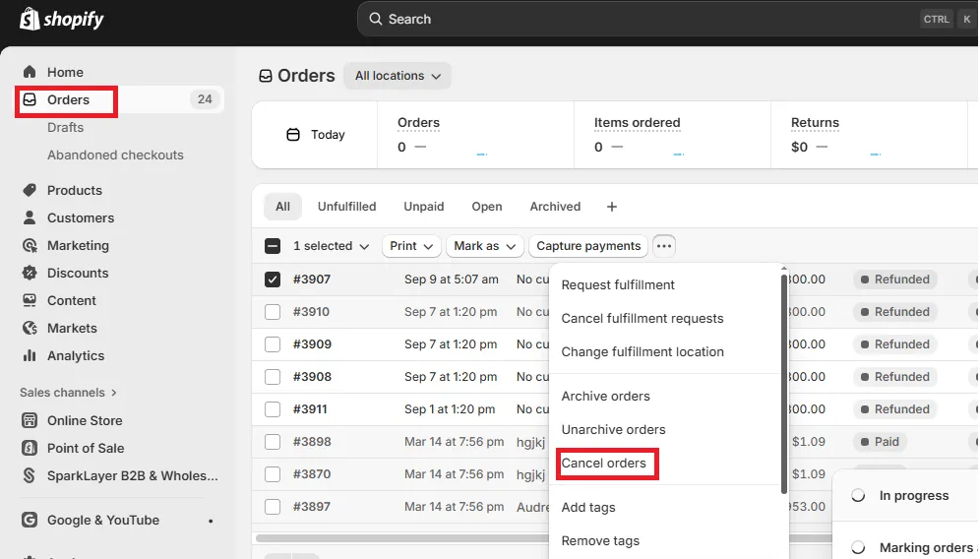Open Analytics via the bar chart icon
The image size is (980, 559).
30,355
